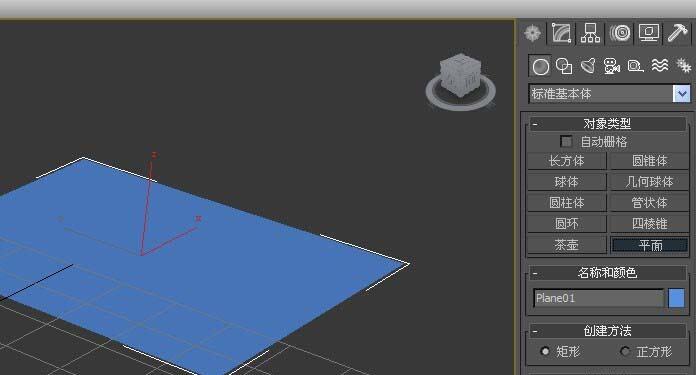696x375 pixels.
Task: Click the 圆环 torus button
Action: click(566, 223)
